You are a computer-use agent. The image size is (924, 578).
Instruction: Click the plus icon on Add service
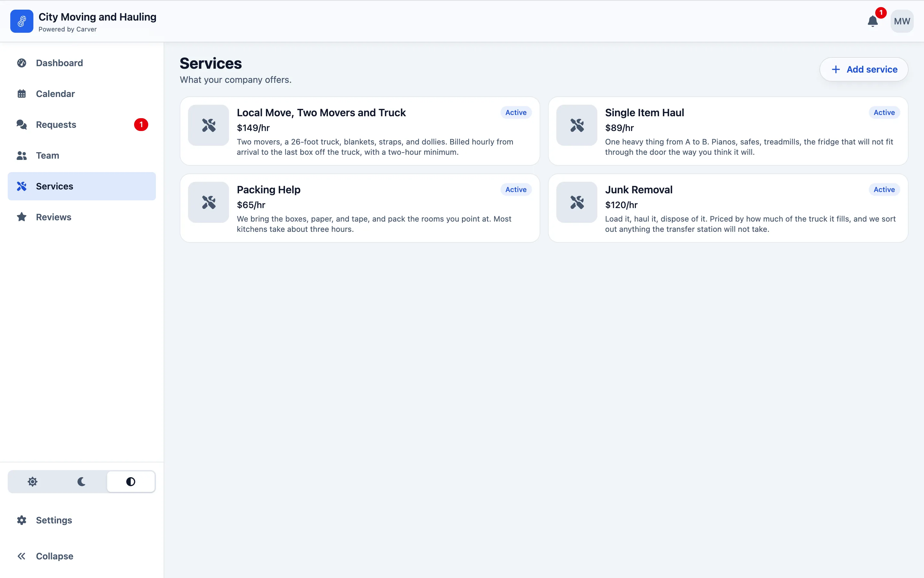pyautogui.click(x=836, y=69)
